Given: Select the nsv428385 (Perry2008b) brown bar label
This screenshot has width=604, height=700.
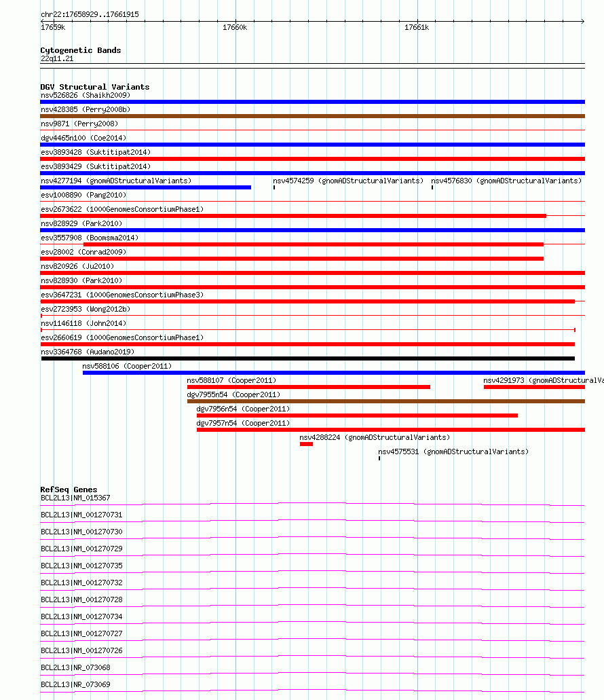Looking at the screenshot, I should 86,109.
